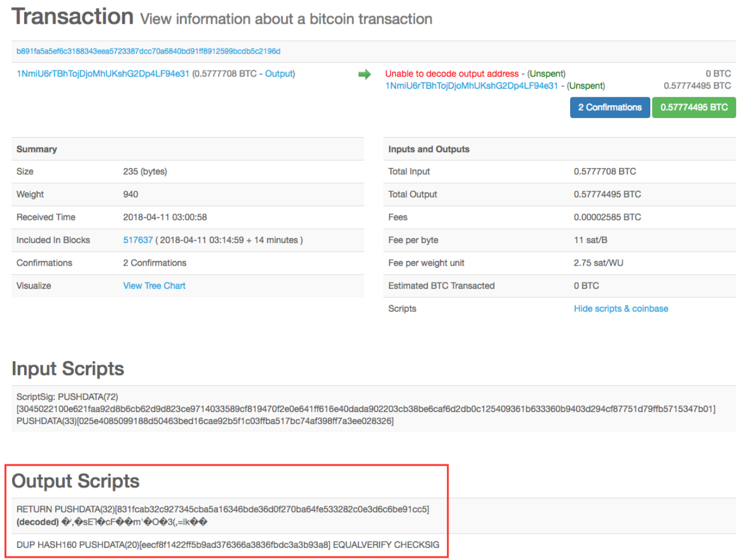Click the decoded output data line
The width and height of the screenshot is (738, 560).
point(112,523)
